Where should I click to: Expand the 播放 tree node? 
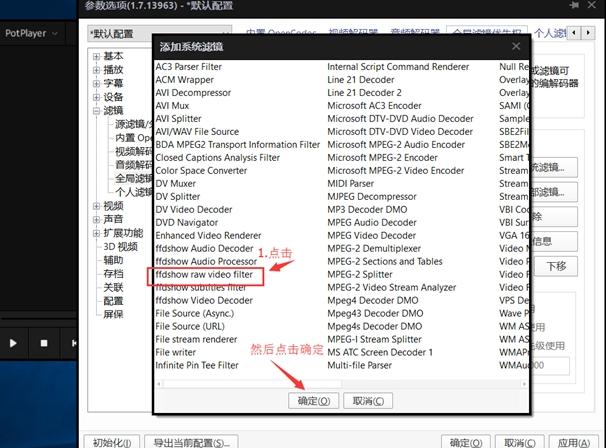(97, 70)
